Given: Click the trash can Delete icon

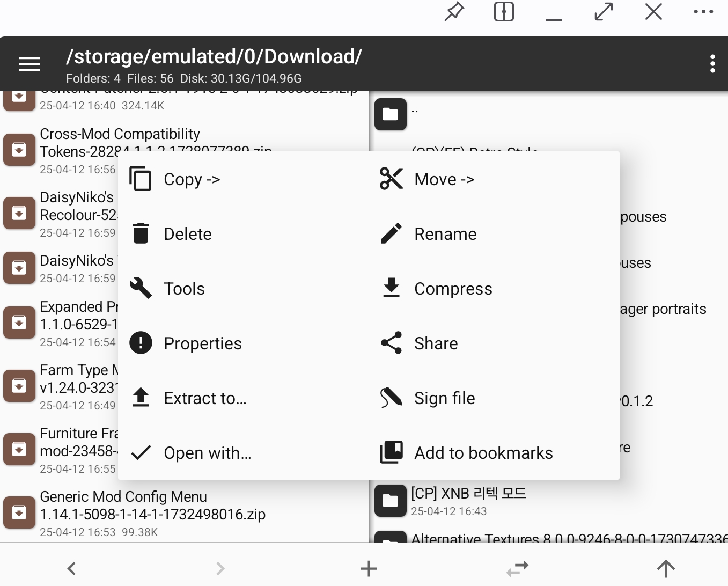Looking at the screenshot, I should (141, 233).
